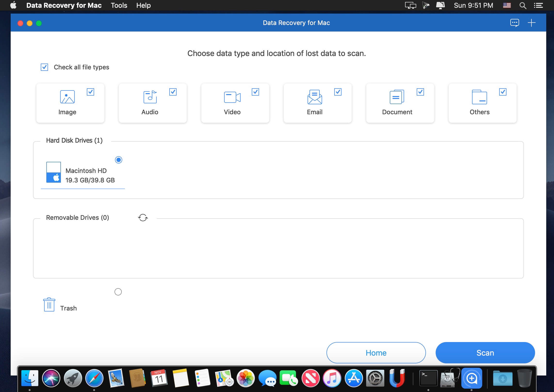Open Calendar showing Nov 11 in the Dock
The height and width of the screenshot is (392, 554).
(159, 378)
